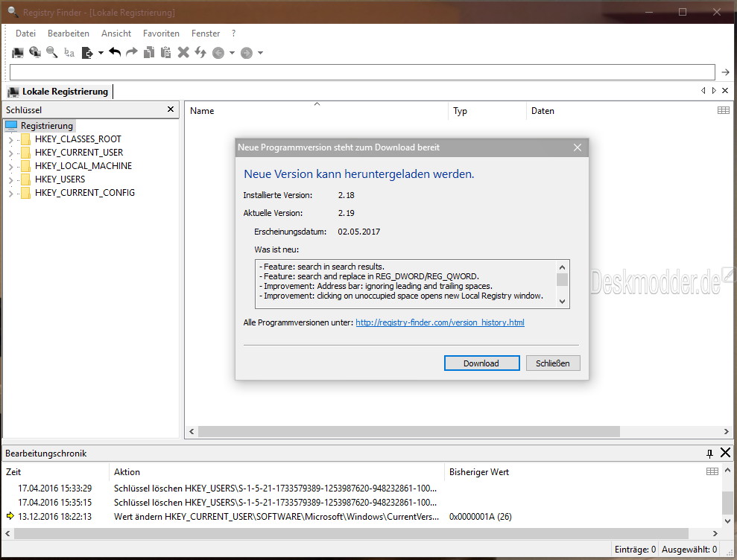
Task: Open the Find magnifier tool
Action: coord(51,52)
